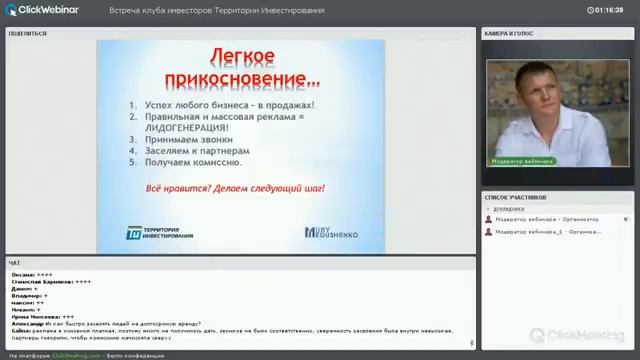The height and width of the screenshot is (360, 640).
Task: Open the ClickMeeting.com link in footer
Action: 76,356
